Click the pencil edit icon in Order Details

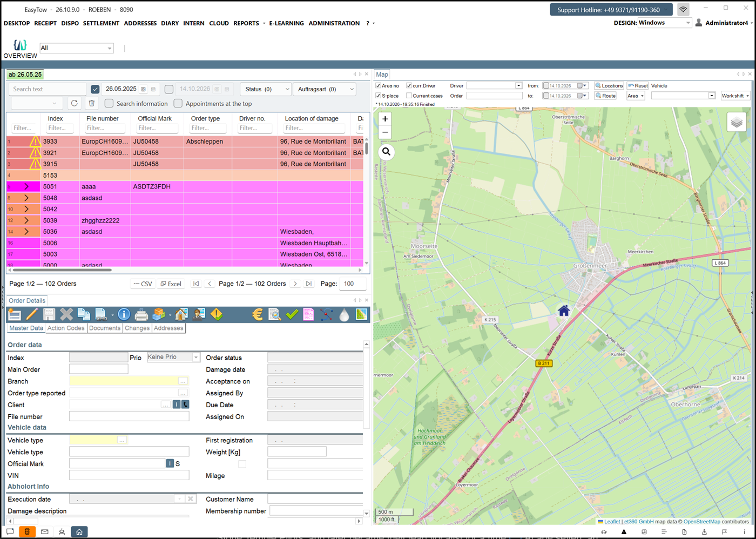[x=32, y=314]
